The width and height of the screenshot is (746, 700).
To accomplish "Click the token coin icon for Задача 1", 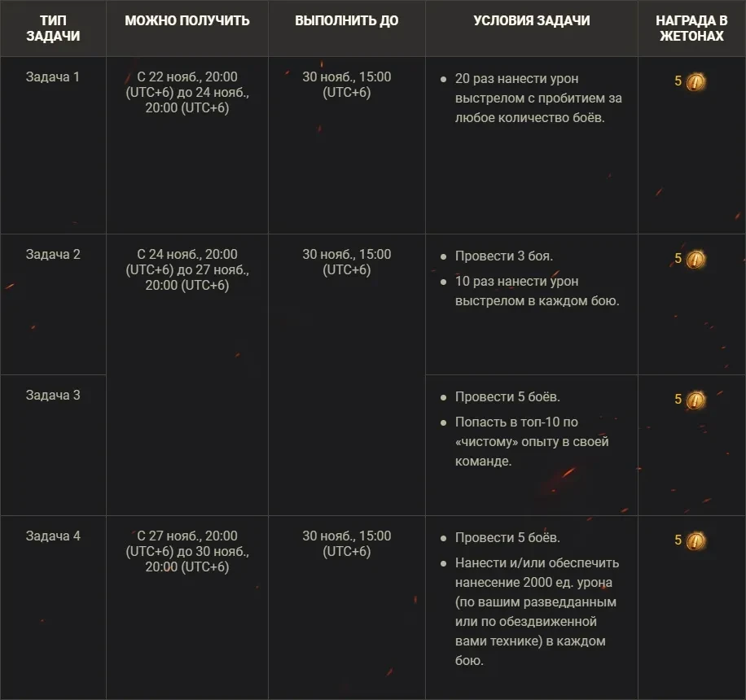I will tap(696, 82).
